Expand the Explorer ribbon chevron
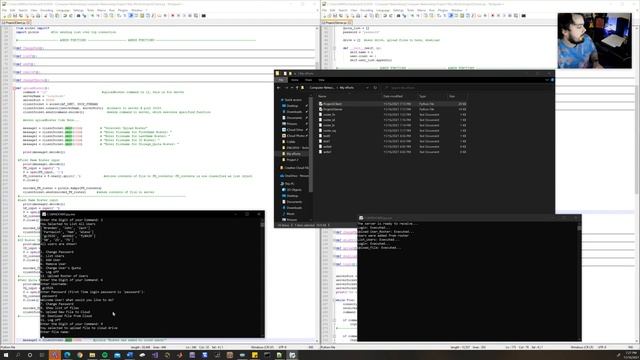 click(547, 80)
